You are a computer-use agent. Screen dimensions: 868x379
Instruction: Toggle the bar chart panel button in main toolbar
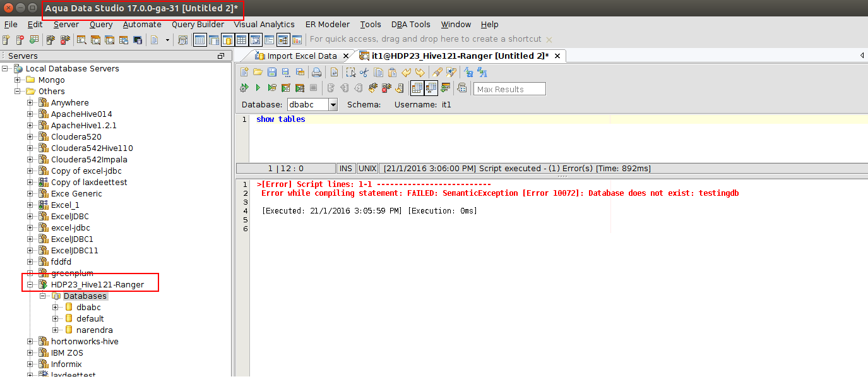point(297,40)
